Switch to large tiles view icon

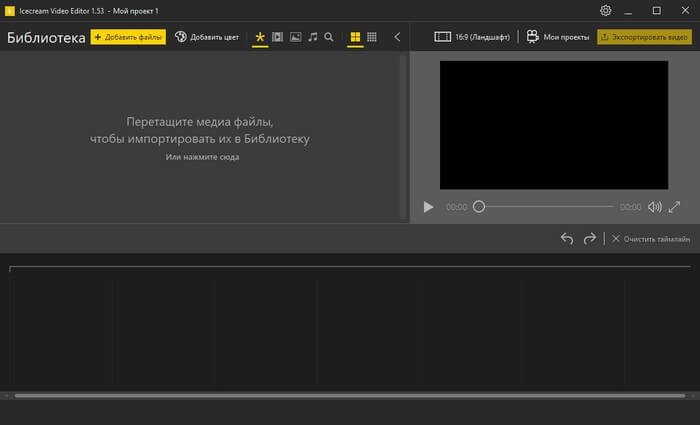point(355,37)
